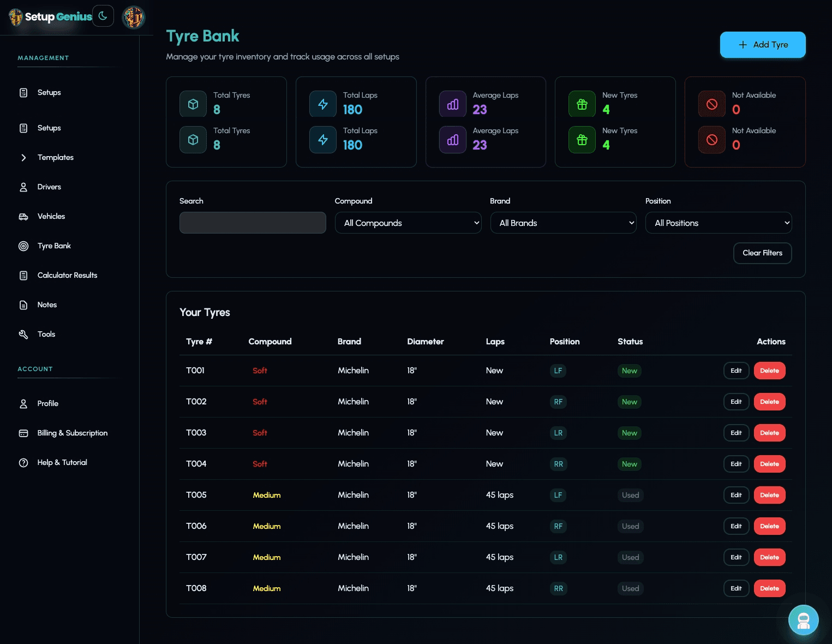Open Help & Tutorial question-mark icon
The image size is (832, 644).
[23, 463]
